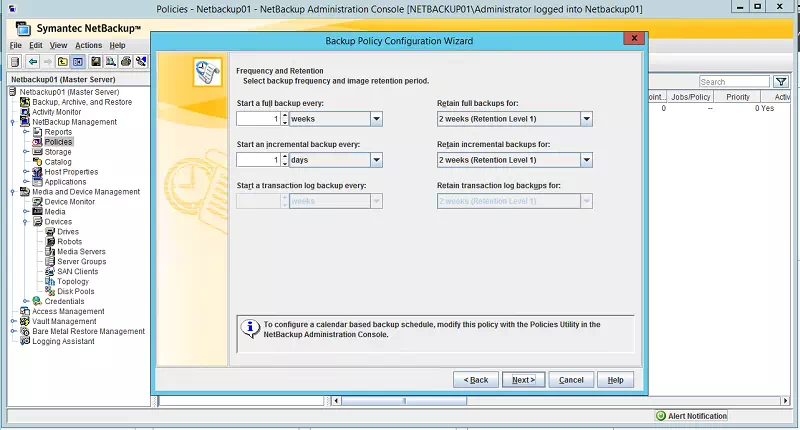800x430 pixels.
Task: Expand the Bare Metal Restore Management node
Action: click(x=13, y=331)
